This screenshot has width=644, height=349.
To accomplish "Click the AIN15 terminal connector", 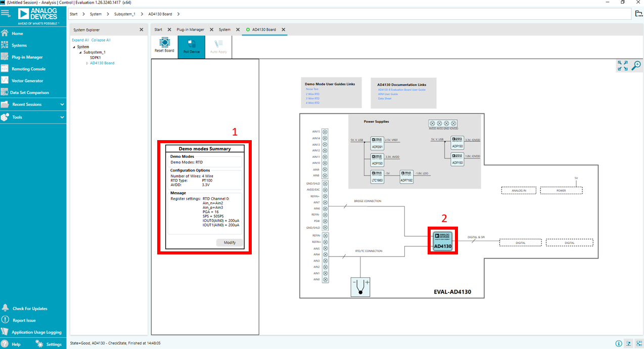I will tap(325, 132).
